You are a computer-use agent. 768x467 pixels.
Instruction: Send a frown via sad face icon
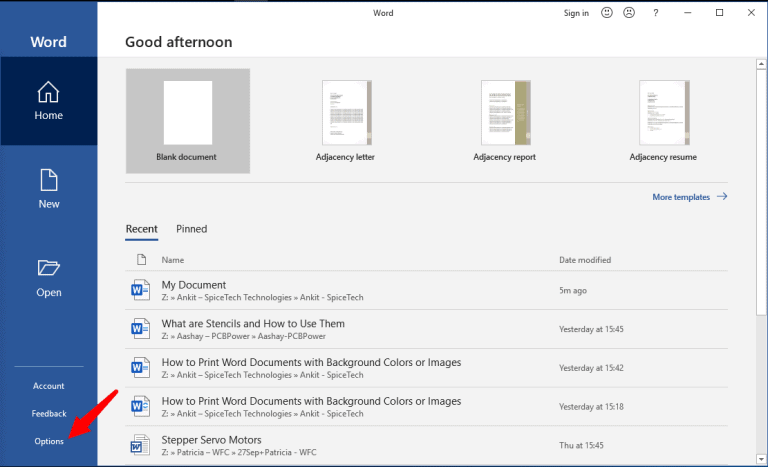point(629,13)
